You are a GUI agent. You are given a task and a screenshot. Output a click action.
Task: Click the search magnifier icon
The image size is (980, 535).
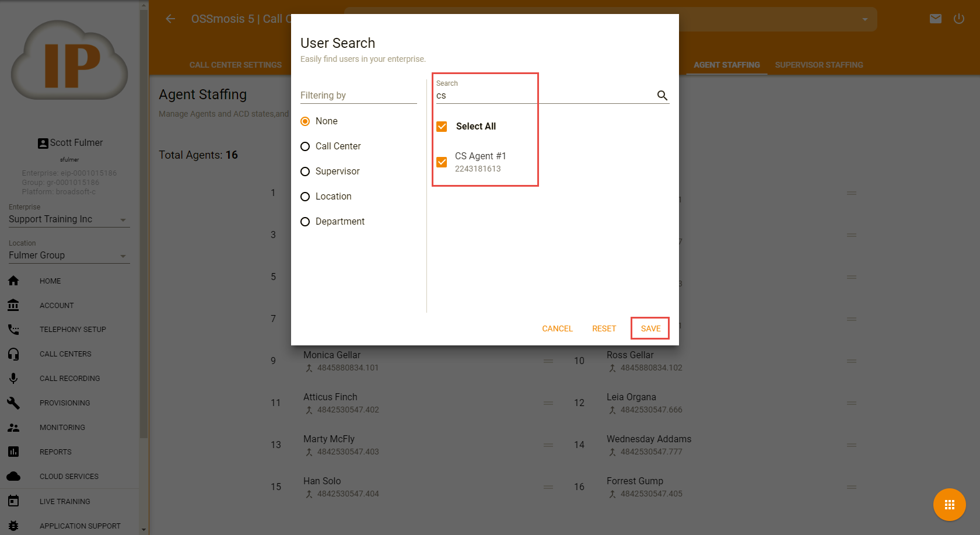(x=662, y=96)
